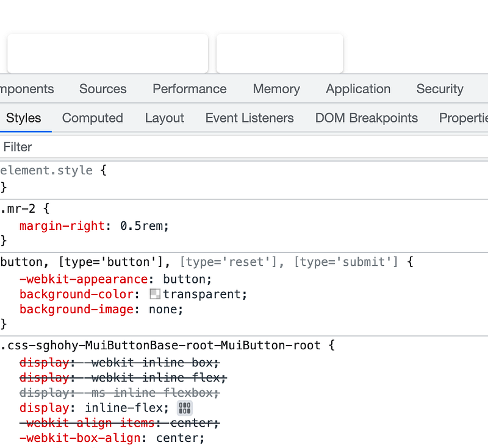Click the background-color property name
The width and height of the screenshot is (488, 448).
[77, 294]
